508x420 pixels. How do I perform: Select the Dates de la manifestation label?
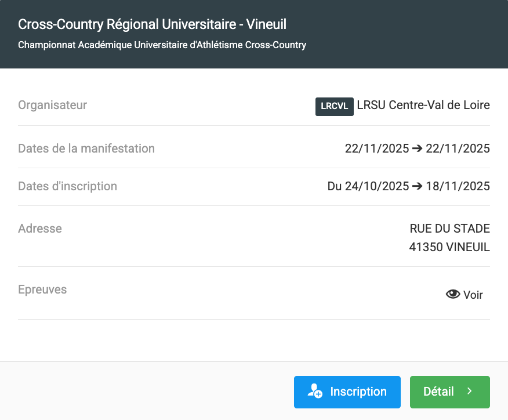pyautogui.click(x=86, y=149)
